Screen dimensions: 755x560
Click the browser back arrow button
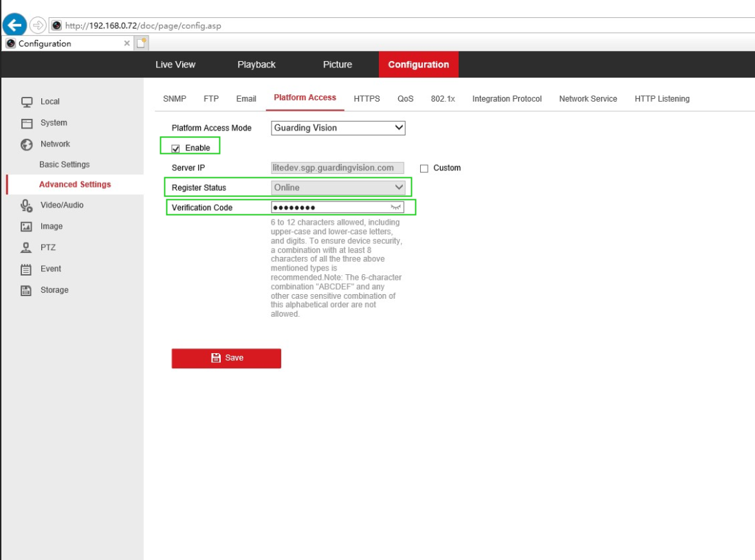click(14, 25)
